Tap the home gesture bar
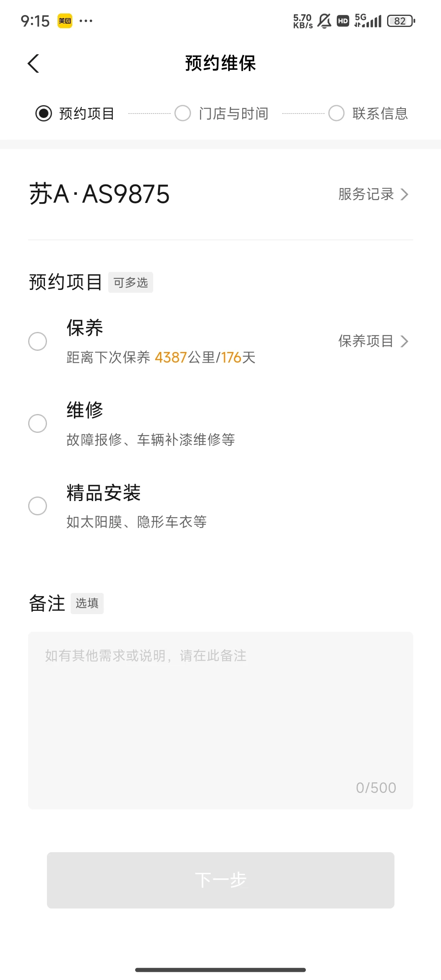 220,970
